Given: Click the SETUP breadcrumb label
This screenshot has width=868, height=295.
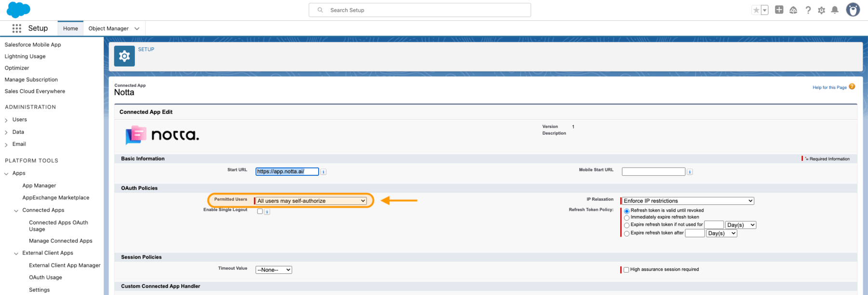Looking at the screenshot, I should [146, 49].
